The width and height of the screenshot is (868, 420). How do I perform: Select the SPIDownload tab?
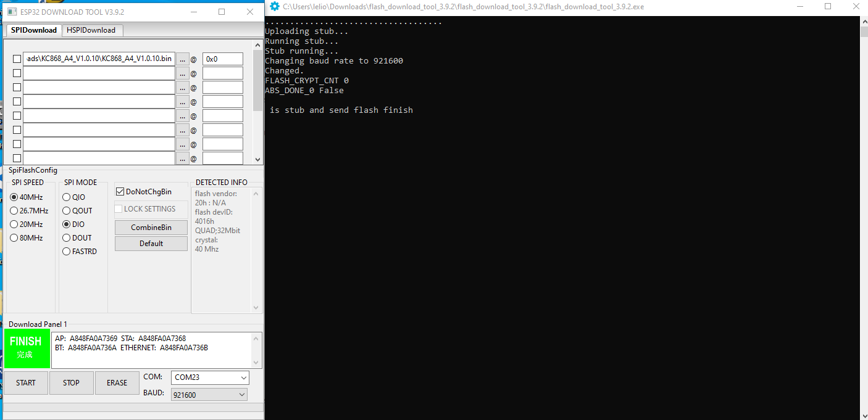coord(33,30)
